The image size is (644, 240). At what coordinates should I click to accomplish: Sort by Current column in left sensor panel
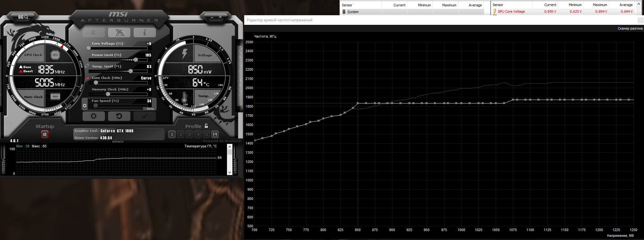[395, 5]
